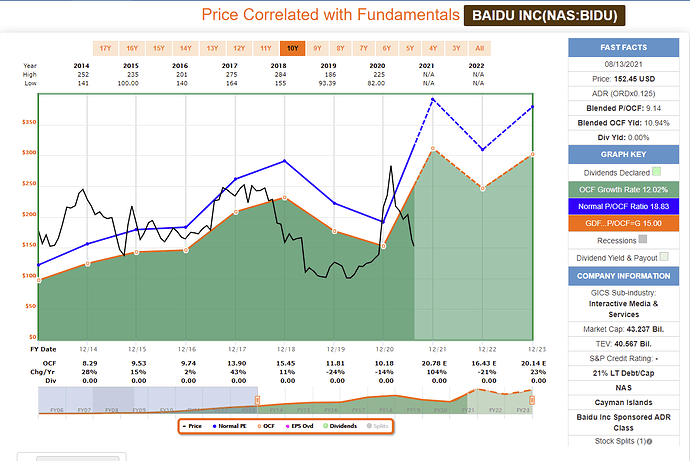Click the Blended OCF Yld 10.94% entry
The height and width of the screenshot is (461, 690).
[624, 123]
